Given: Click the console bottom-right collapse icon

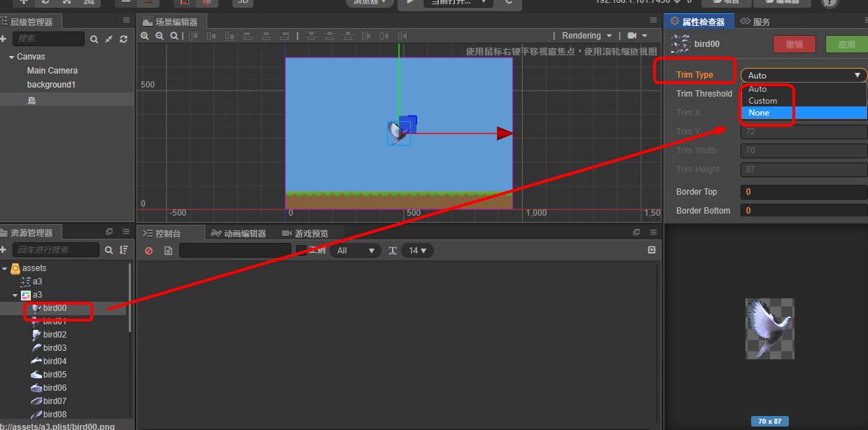Looking at the screenshot, I should pyautogui.click(x=652, y=250).
